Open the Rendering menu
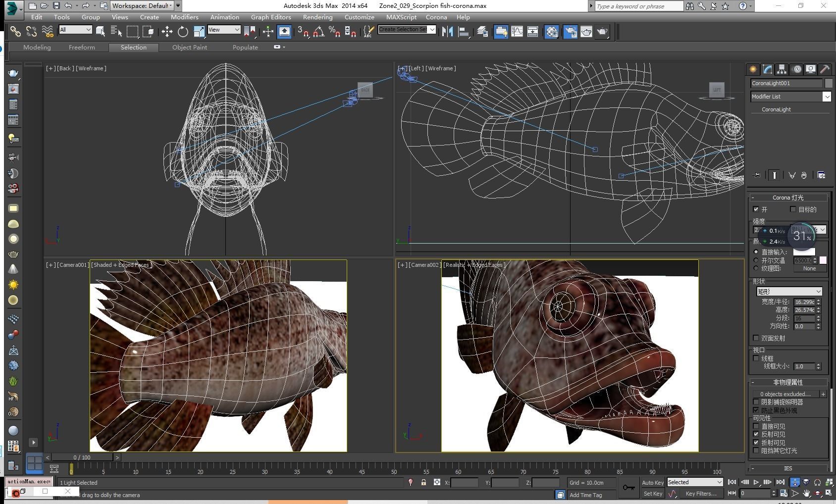This screenshot has width=836, height=504. coord(317,17)
